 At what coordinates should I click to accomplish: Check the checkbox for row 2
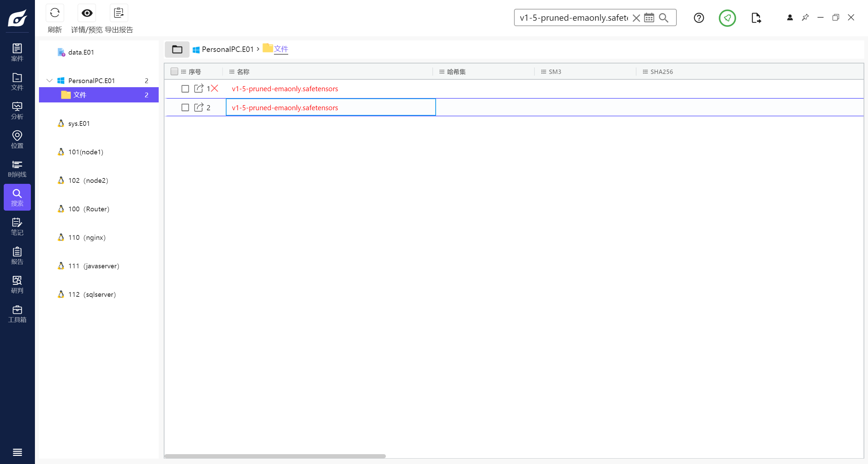click(185, 108)
